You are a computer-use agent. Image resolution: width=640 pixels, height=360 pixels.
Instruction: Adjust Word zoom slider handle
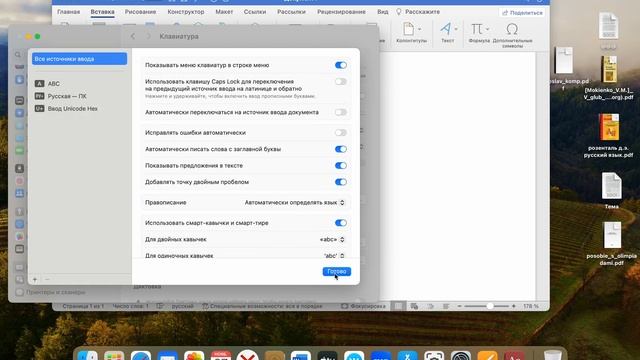(x=490, y=306)
